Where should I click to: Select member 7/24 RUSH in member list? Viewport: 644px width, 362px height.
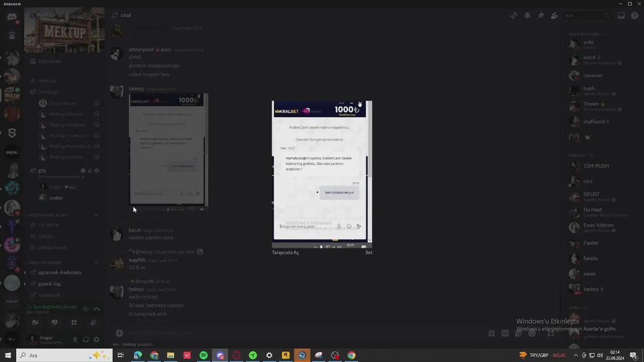[599, 166]
